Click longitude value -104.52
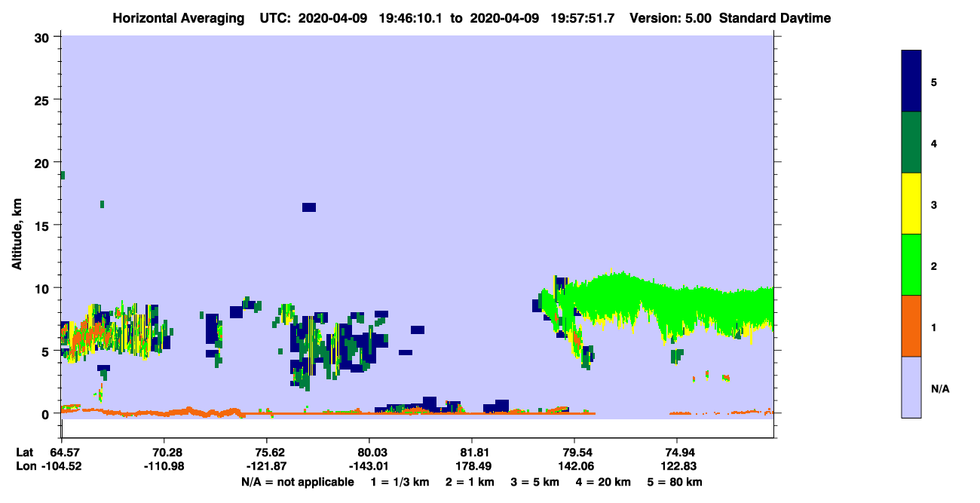This screenshot has width=980, height=503. (60, 466)
